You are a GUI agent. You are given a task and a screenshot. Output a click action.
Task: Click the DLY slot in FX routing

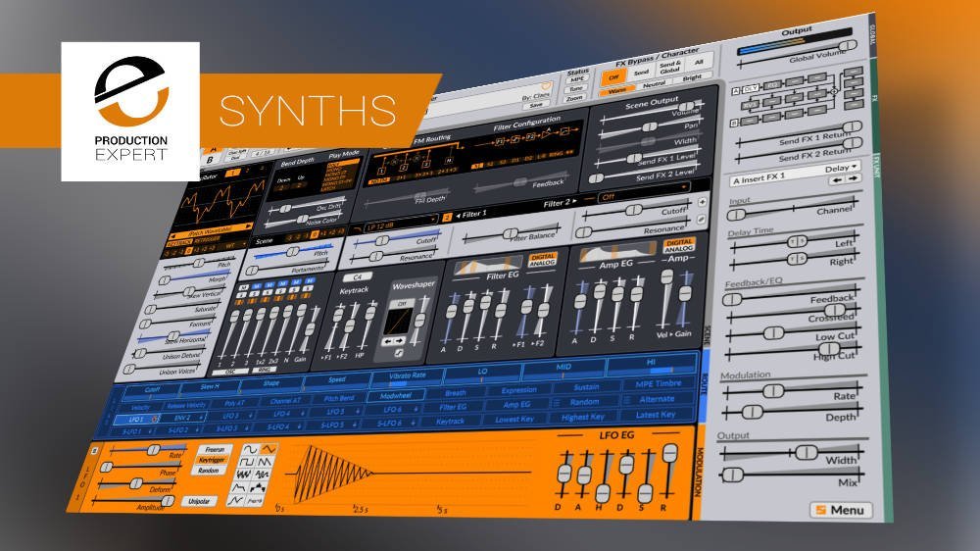(751, 88)
